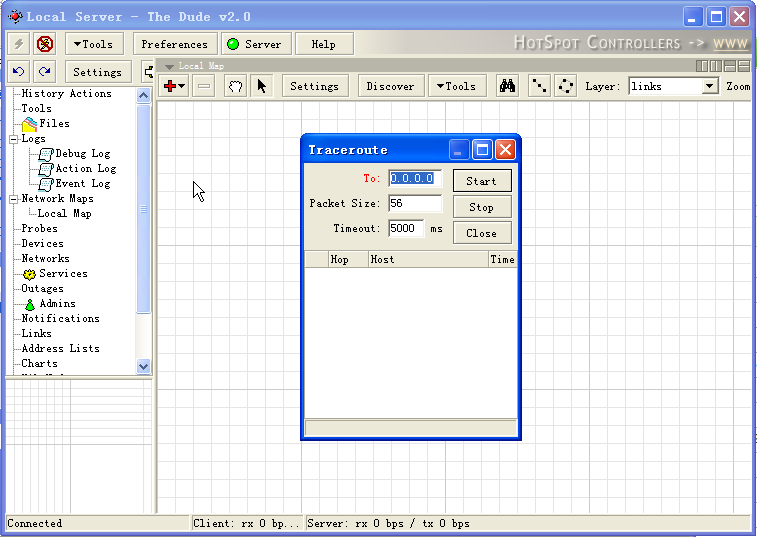
Task: Click the Services gear icon
Action: [x=29, y=274]
